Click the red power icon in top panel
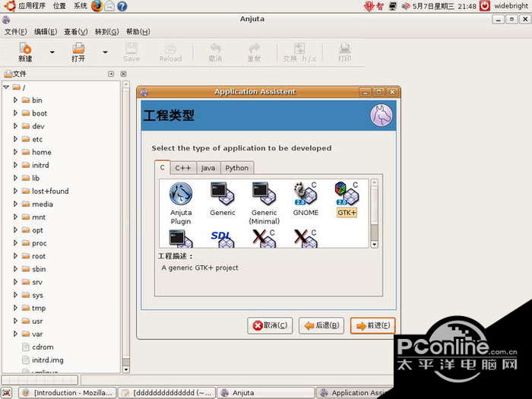 pyautogui.click(x=485, y=6)
